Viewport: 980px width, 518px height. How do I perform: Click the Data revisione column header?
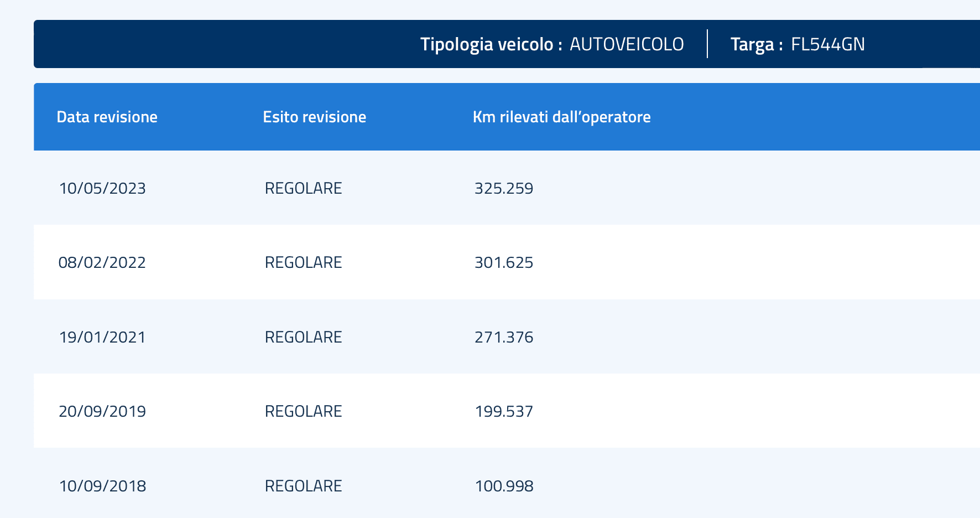pos(107,117)
